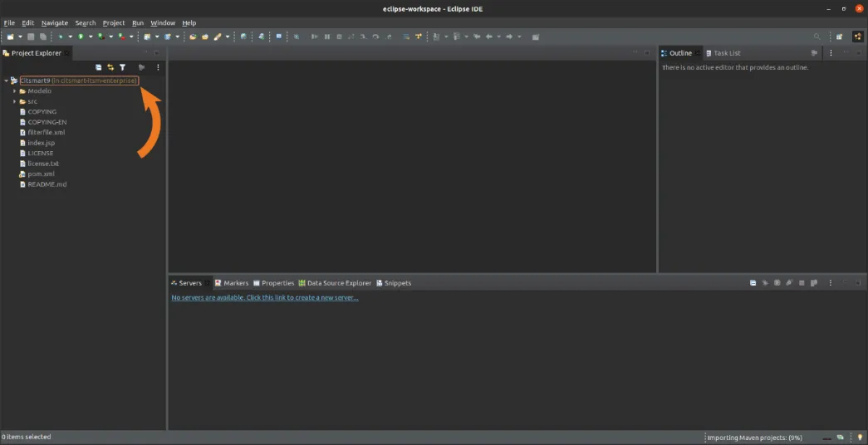
Task: Click the Publish to server icon
Action: click(x=814, y=283)
